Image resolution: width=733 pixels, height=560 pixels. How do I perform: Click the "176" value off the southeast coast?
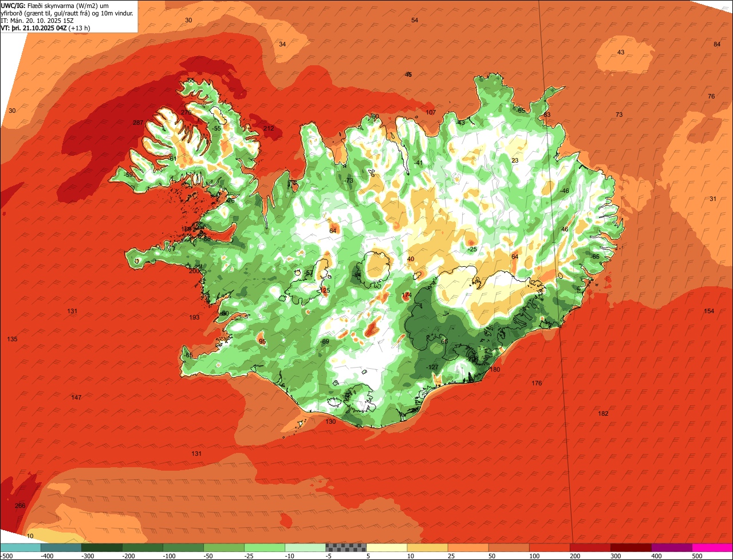pyautogui.click(x=537, y=384)
